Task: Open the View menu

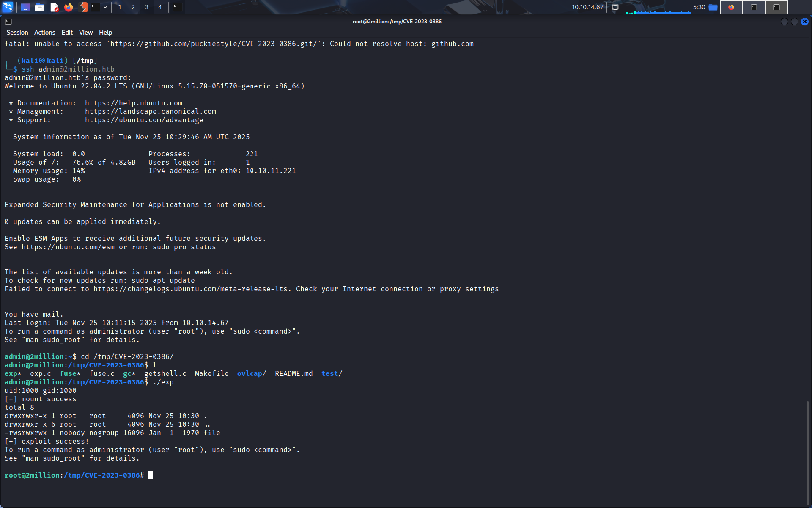Action: [x=85, y=33]
